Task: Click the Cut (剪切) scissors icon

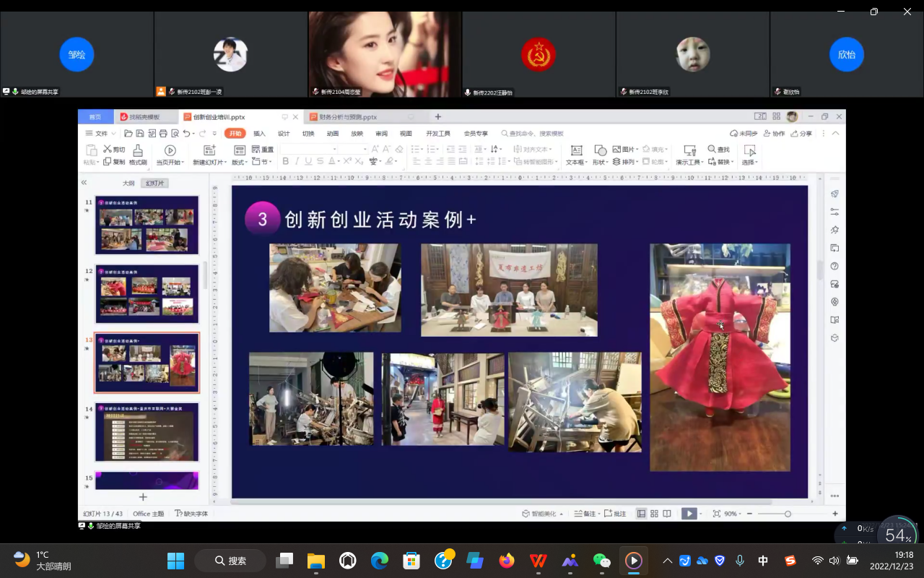Action: point(108,150)
